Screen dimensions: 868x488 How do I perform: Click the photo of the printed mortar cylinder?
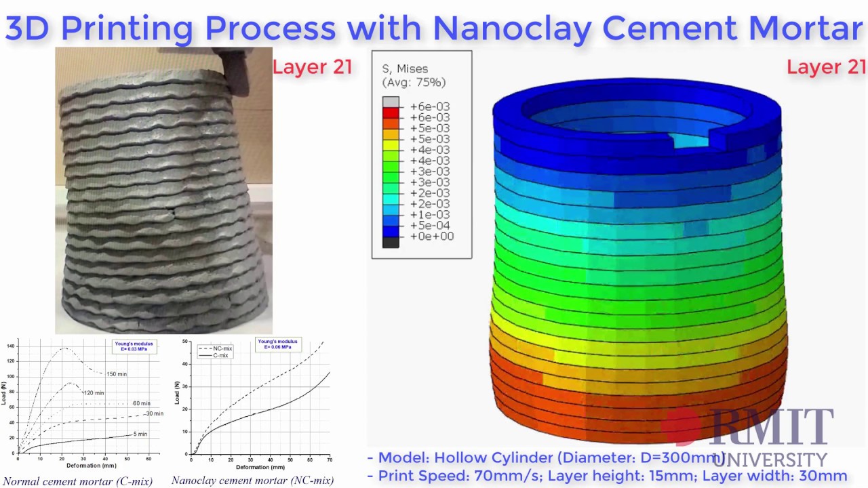click(x=163, y=190)
